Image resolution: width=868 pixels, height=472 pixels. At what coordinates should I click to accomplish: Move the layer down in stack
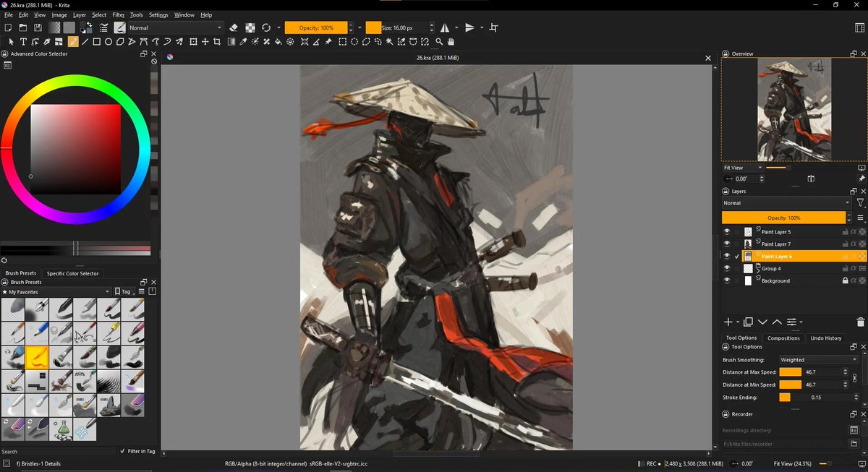click(762, 322)
